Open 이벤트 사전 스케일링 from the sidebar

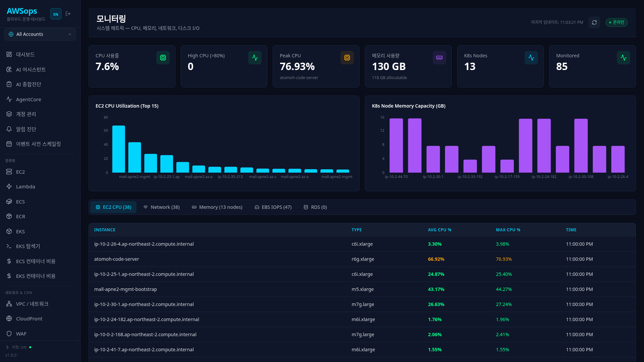pyautogui.click(x=40, y=144)
